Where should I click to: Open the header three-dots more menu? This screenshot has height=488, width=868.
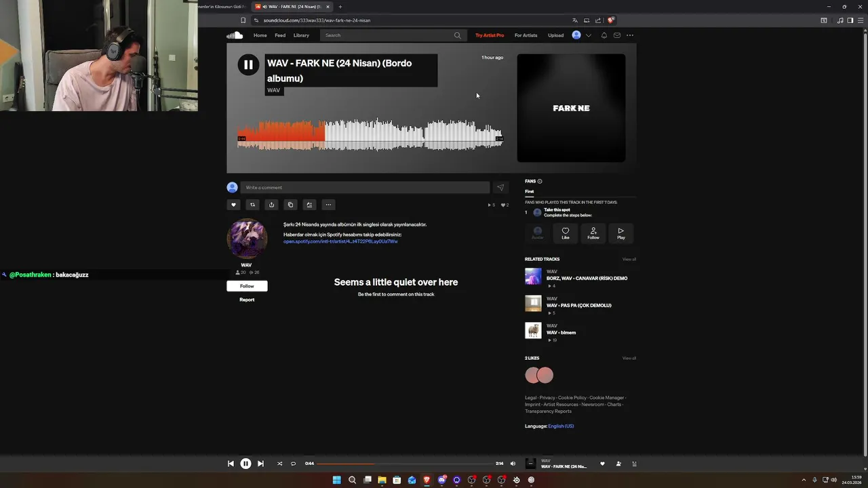tap(630, 35)
